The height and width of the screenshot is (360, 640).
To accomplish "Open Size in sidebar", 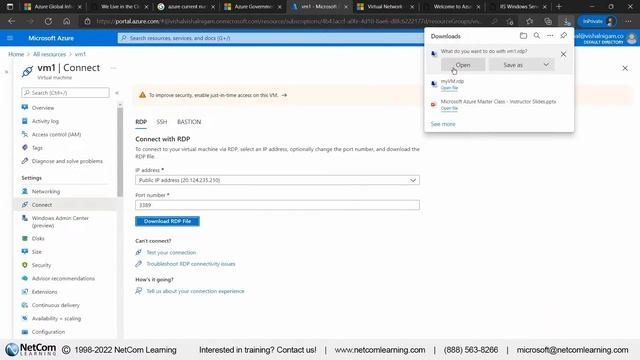I will pyautogui.click(x=37, y=252).
